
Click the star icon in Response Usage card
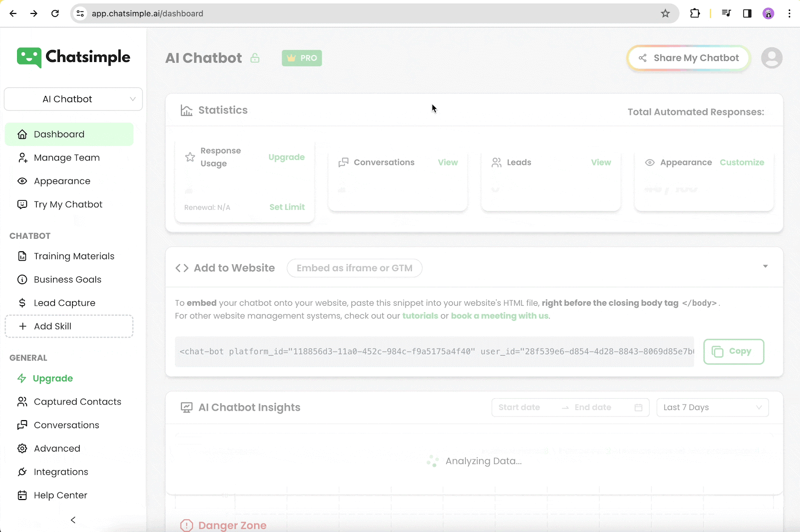tap(190, 157)
